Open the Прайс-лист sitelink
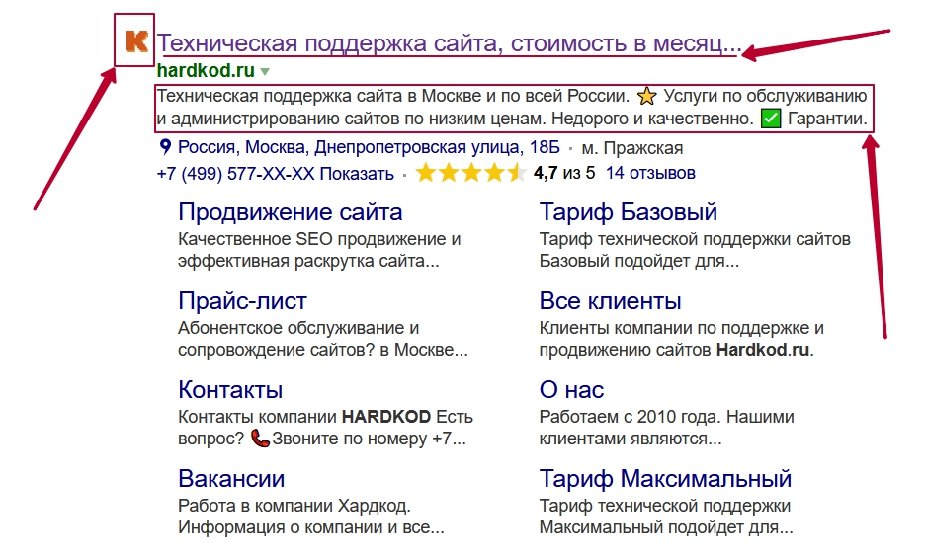Image resolution: width=925 pixels, height=560 pixels. [x=242, y=301]
